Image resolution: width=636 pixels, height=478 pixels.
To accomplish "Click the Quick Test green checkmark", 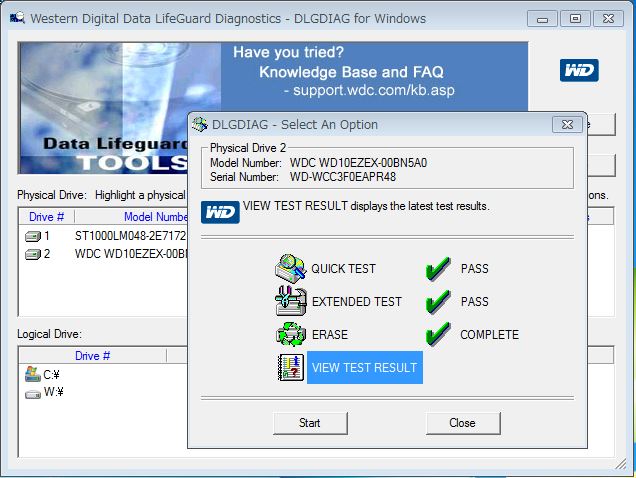I will tap(438, 268).
